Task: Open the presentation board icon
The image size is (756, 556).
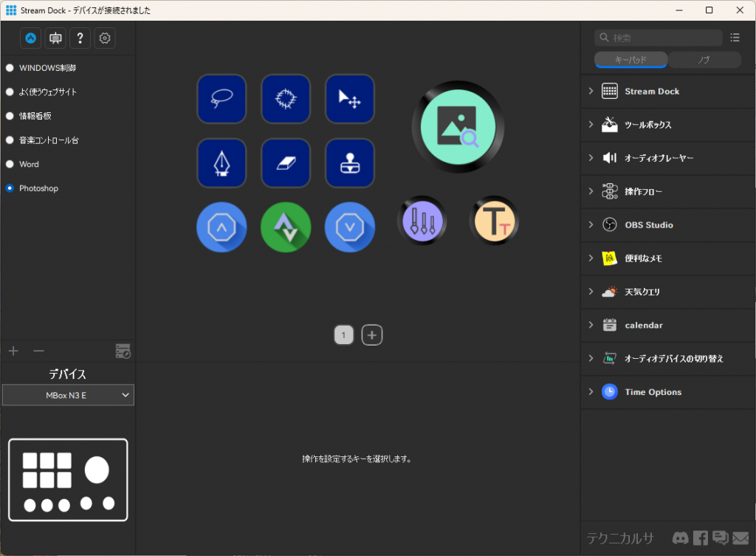Action: pyautogui.click(x=55, y=38)
